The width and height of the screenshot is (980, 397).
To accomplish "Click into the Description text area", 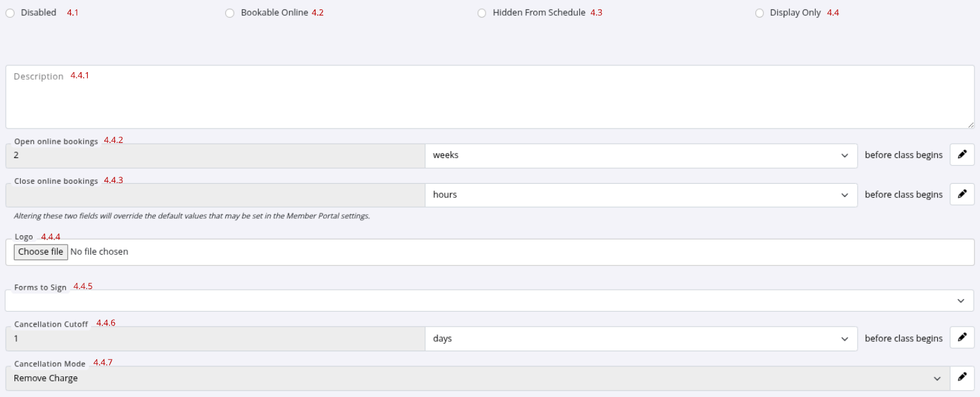I will point(489,100).
